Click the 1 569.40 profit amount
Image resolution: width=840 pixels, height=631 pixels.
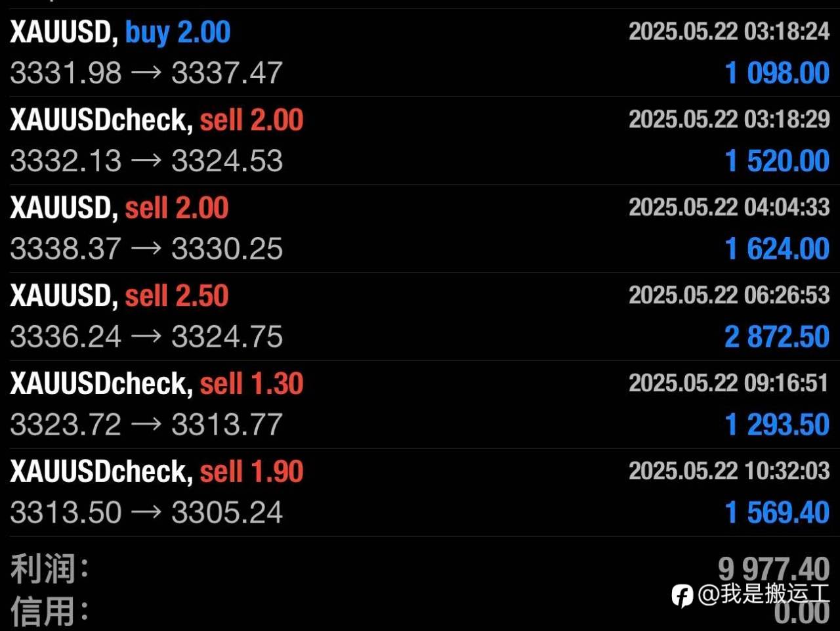point(777,513)
